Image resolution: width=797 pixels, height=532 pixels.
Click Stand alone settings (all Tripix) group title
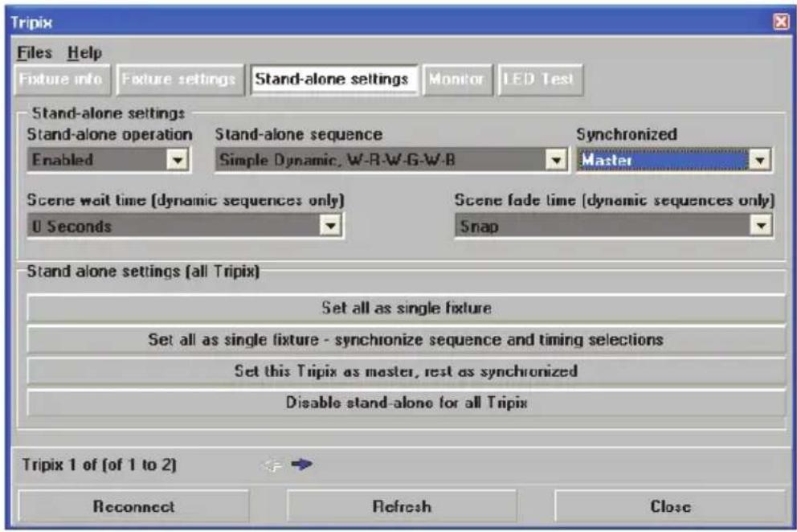(x=143, y=271)
